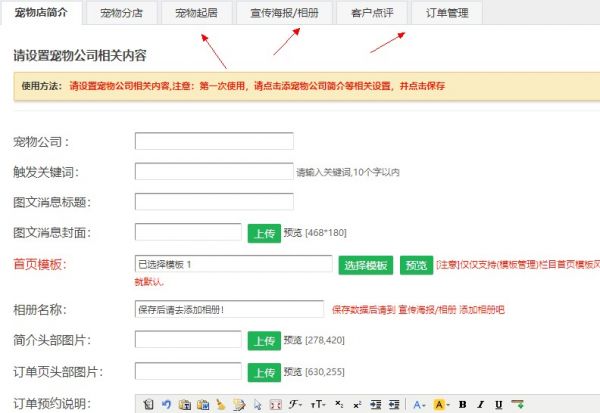Go to the 宣传海报/相册 tab
Viewport: 600px width, 413px height.
pos(284,13)
